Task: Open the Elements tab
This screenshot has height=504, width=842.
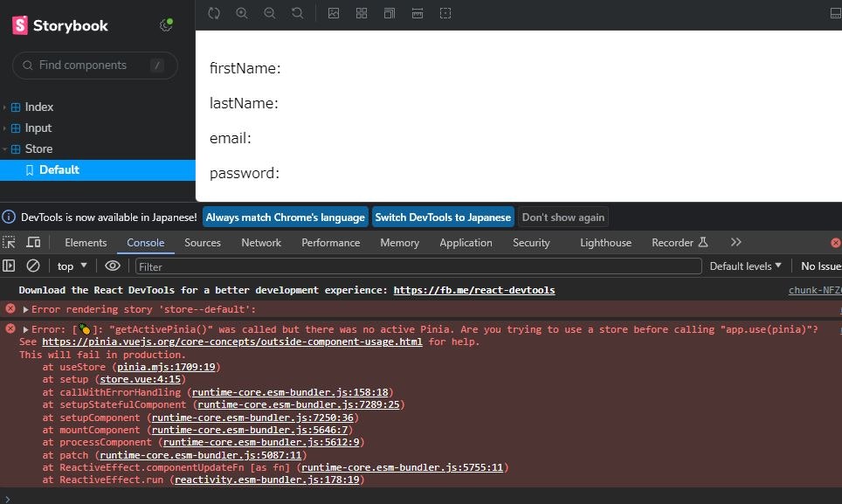Action: pyautogui.click(x=86, y=242)
